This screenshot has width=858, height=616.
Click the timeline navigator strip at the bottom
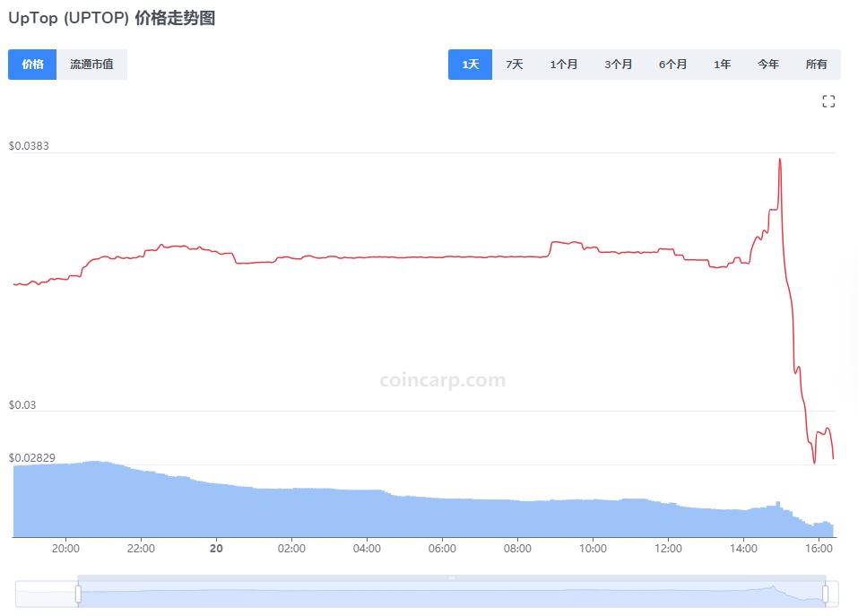point(448,593)
